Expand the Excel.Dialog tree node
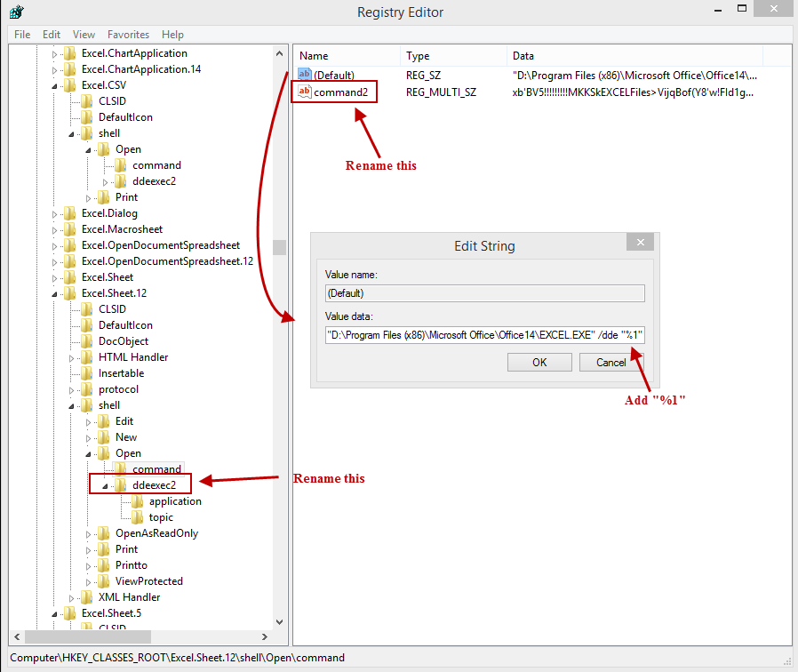Viewport: 798px width, 672px height. coord(54,213)
